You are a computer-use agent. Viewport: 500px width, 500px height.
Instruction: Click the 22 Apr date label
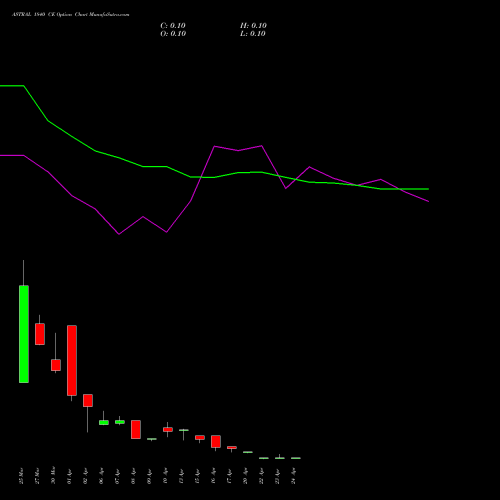point(262,476)
